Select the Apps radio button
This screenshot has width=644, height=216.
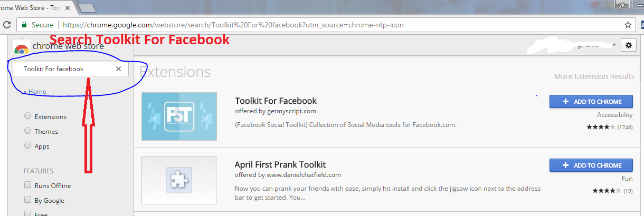pyautogui.click(x=27, y=146)
